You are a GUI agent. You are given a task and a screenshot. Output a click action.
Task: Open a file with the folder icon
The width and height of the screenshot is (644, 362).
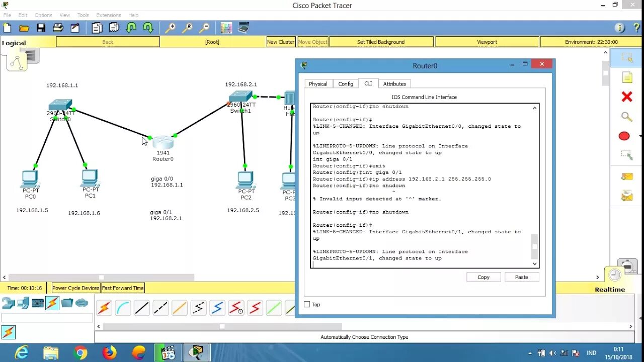(x=24, y=28)
